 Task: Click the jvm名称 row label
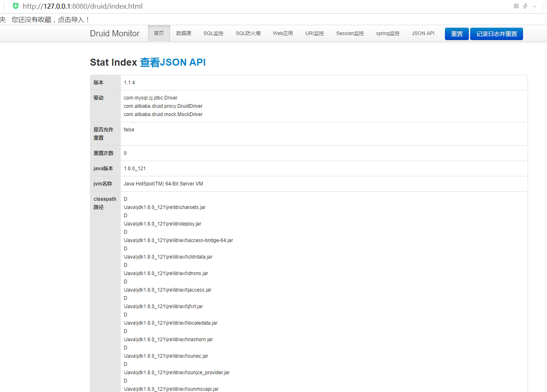click(103, 184)
